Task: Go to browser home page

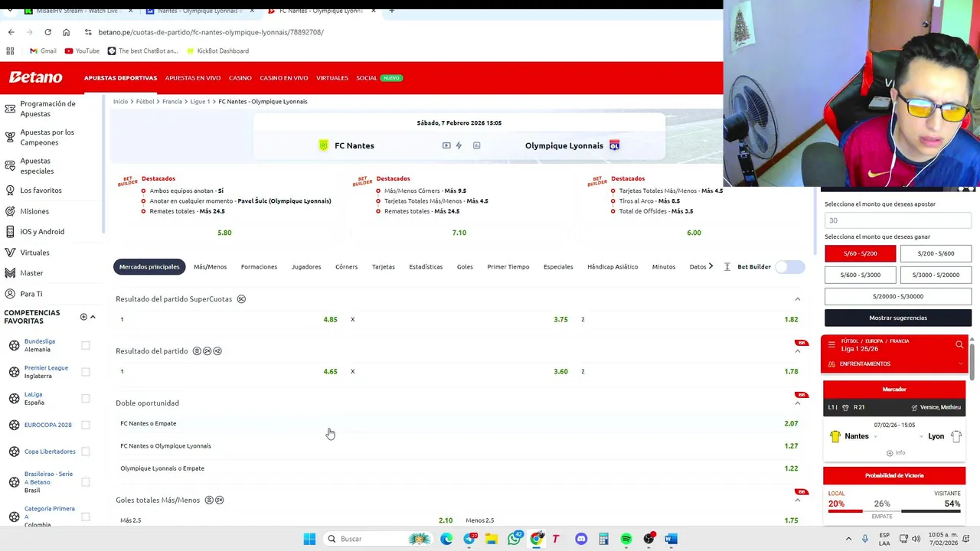Action: pyautogui.click(x=66, y=32)
